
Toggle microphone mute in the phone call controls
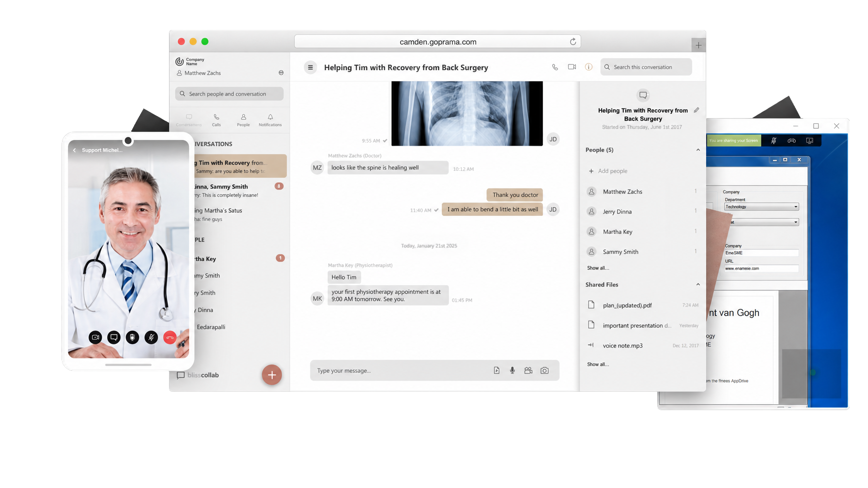pos(151,337)
